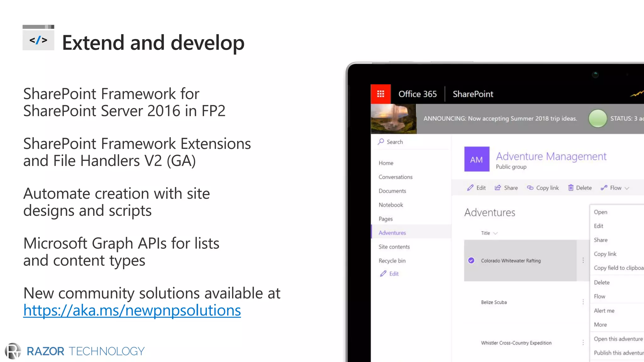Open ellipsis menu for Belize Scuba
This screenshot has width=644, height=362.
(x=583, y=302)
